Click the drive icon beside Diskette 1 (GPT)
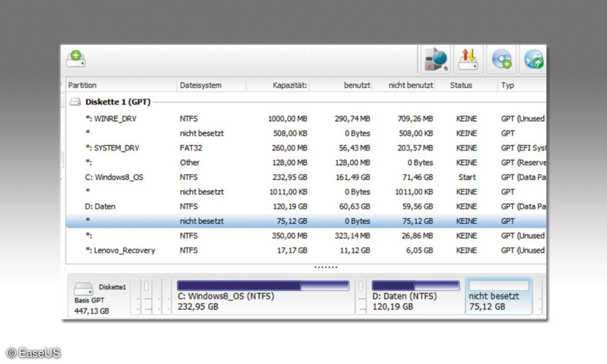607x364 pixels. coord(74,102)
